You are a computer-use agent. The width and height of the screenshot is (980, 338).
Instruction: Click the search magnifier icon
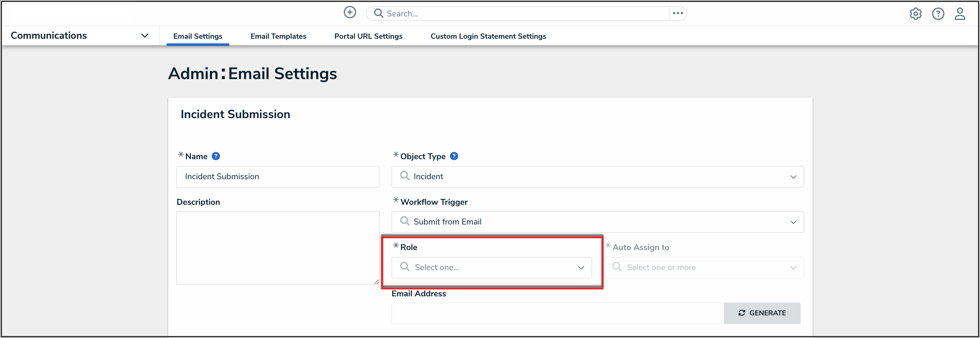point(378,13)
